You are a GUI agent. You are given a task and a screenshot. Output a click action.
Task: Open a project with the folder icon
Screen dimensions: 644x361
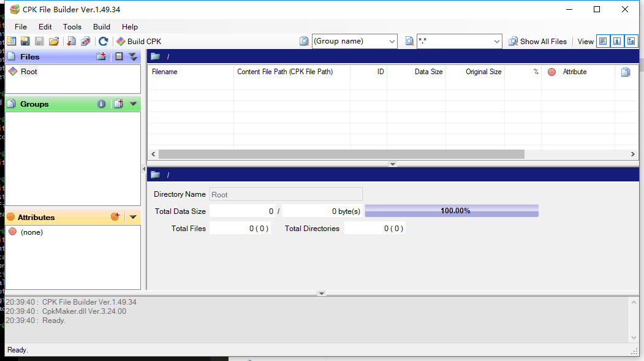(54, 41)
